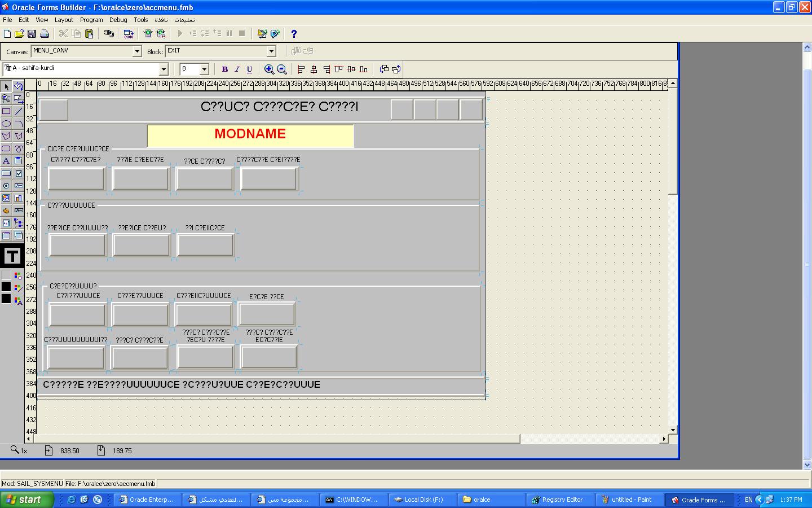Open the Layout menu
812x508 pixels.
(x=64, y=20)
